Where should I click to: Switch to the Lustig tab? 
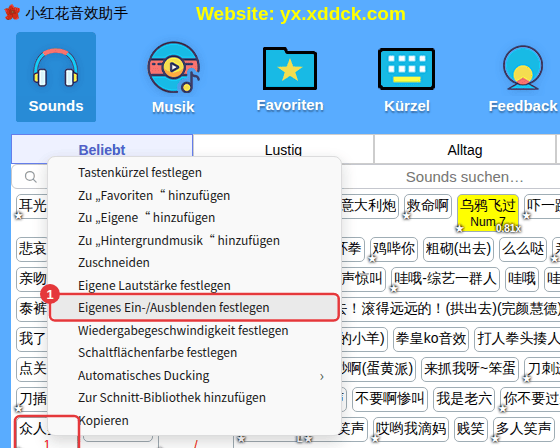283,150
